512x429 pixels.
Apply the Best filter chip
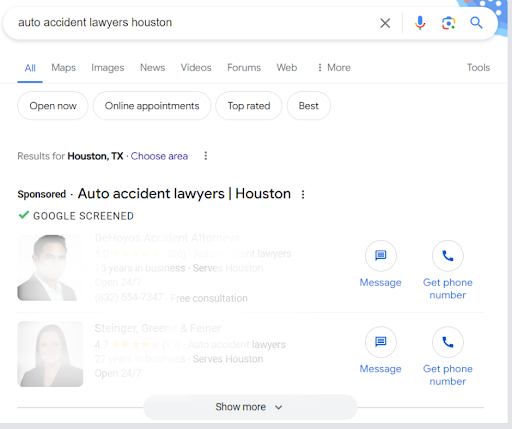[309, 106]
